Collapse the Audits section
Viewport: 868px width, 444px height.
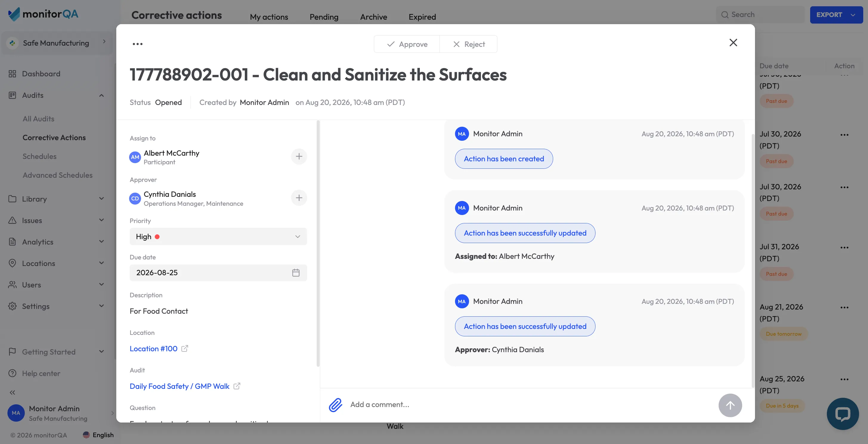point(101,95)
